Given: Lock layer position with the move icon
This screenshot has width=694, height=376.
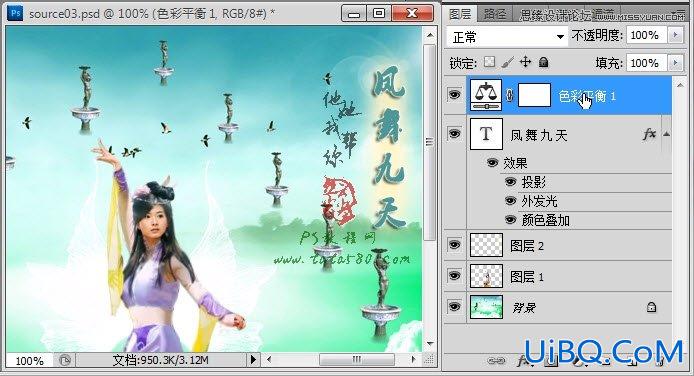Looking at the screenshot, I should coord(525,62).
